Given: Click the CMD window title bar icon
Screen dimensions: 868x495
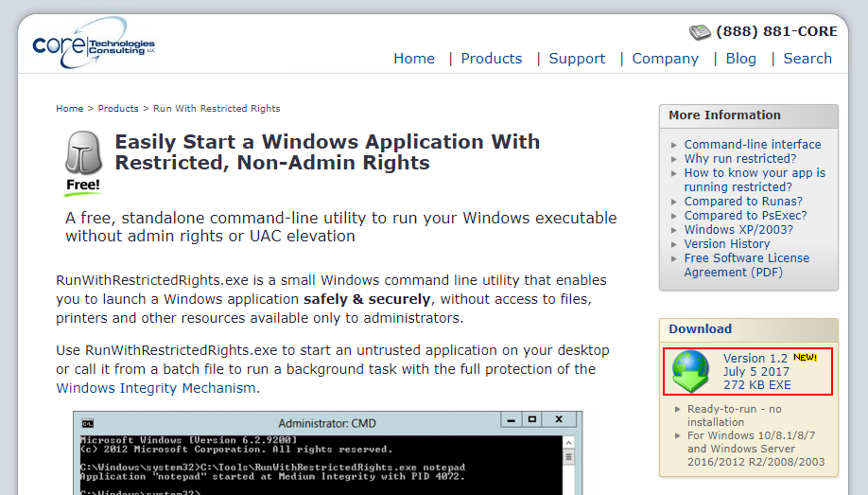Looking at the screenshot, I should pos(88,423).
